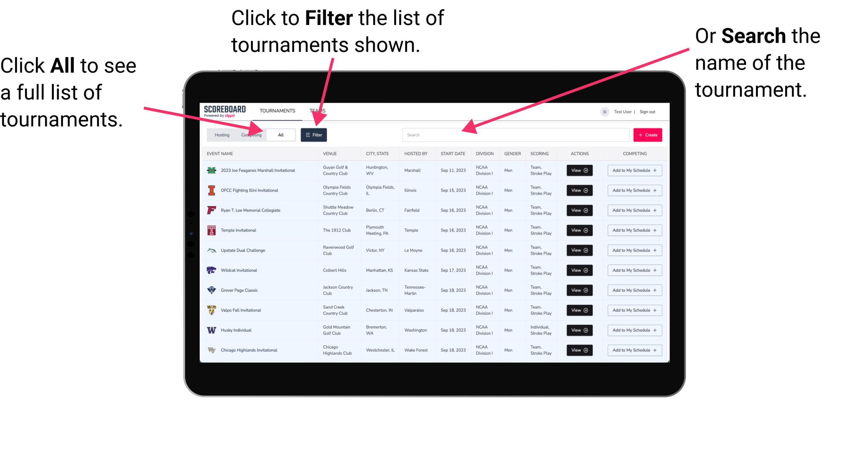The height and width of the screenshot is (467, 868).
Task: Click the Illinois Fighting Illini team icon
Action: coord(211,190)
